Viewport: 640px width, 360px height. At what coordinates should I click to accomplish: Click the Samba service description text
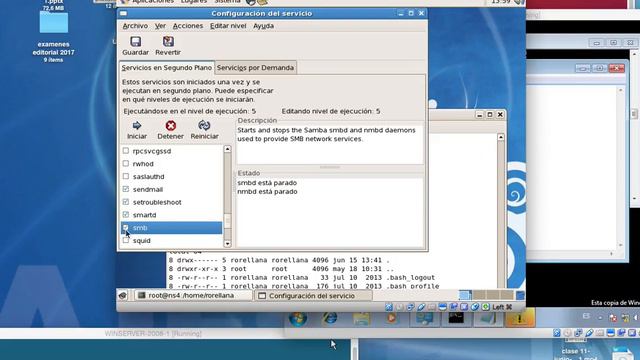326,135
